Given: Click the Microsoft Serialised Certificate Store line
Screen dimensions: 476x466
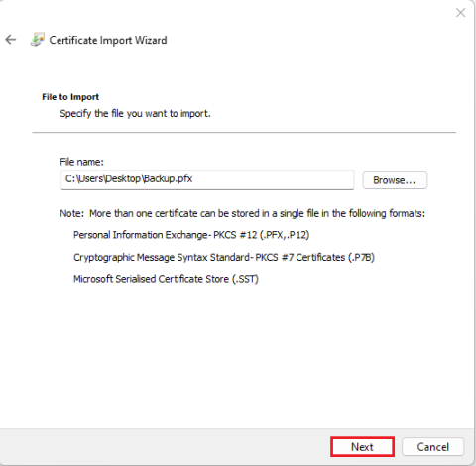Looking at the screenshot, I should [x=166, y=279].
